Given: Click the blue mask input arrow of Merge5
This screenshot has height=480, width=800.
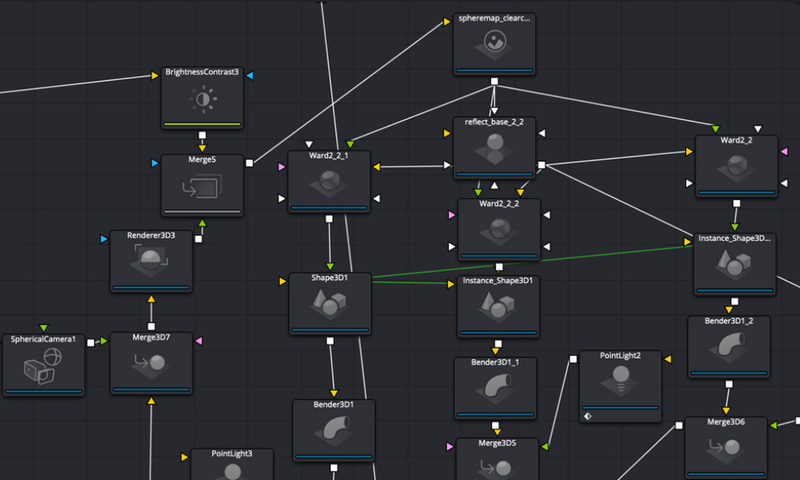Looking at the screenshot, I should tap(155, 163).
